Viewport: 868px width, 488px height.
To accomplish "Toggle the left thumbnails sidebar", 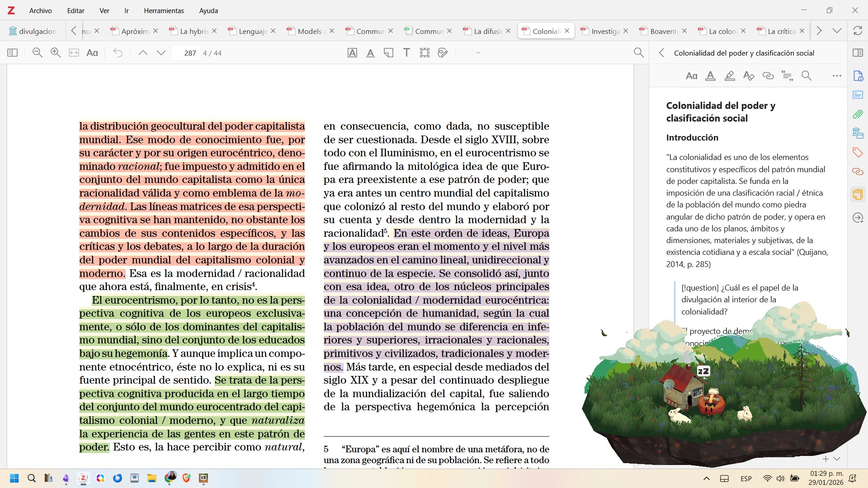I will 13,53.
